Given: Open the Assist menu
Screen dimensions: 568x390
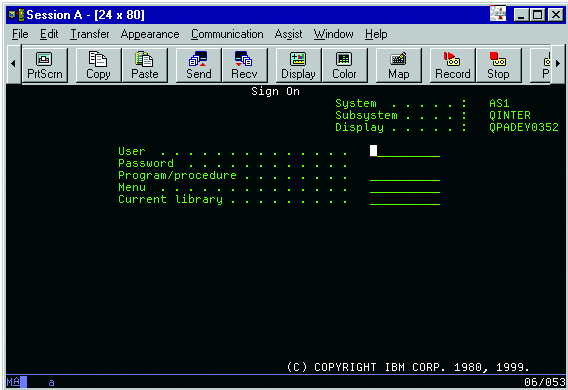Looking at the screenshot, I should pos(288,34).
